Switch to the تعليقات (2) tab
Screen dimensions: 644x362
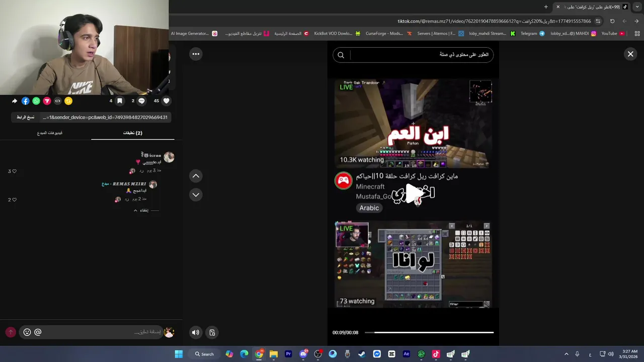[133, 133]
